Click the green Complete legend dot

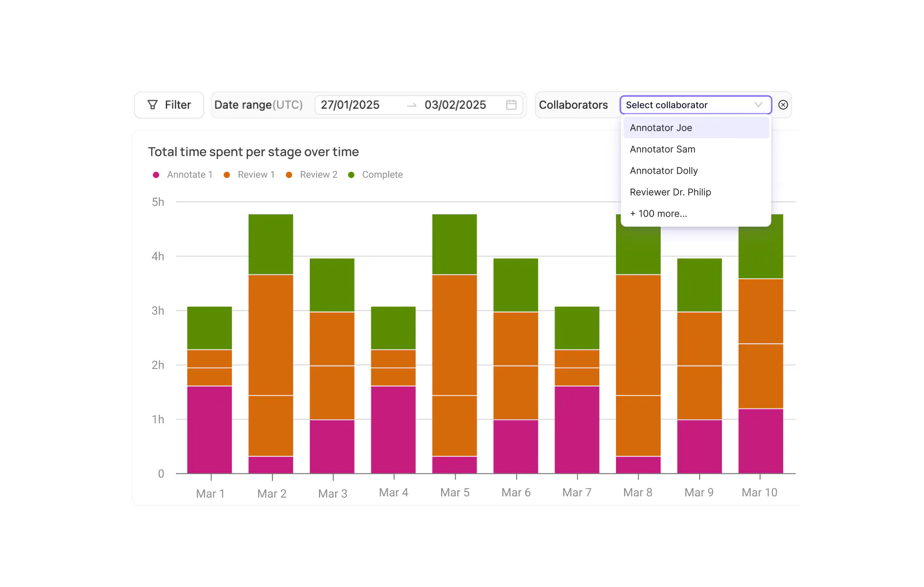[351, 175]
